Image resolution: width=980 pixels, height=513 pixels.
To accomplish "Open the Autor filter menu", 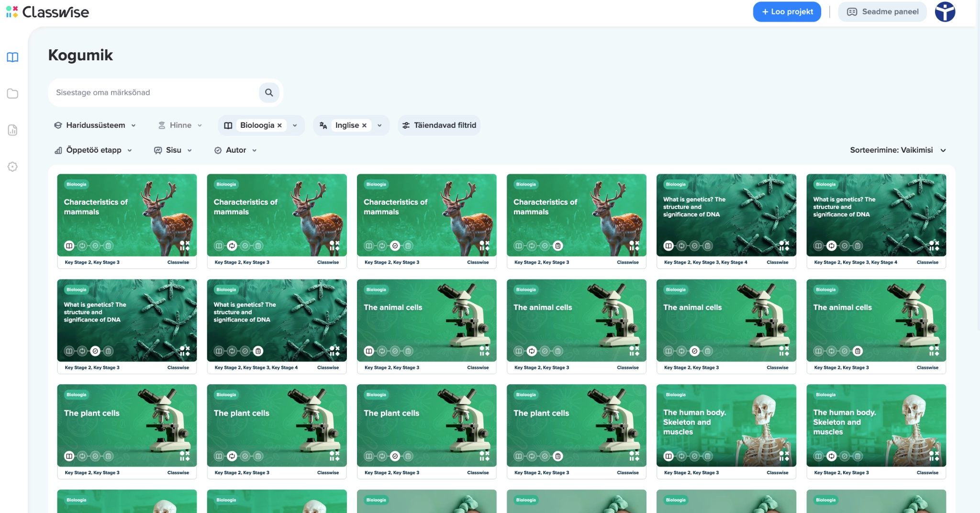I will [235, 150].
